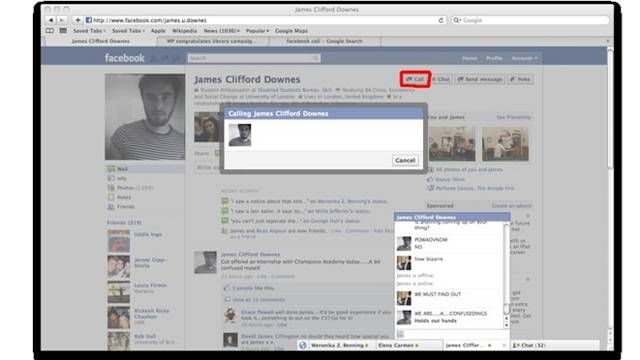Screen dimensions: 640x360
Task: Click the page vertical scrollbar
Action: point(610,108)
